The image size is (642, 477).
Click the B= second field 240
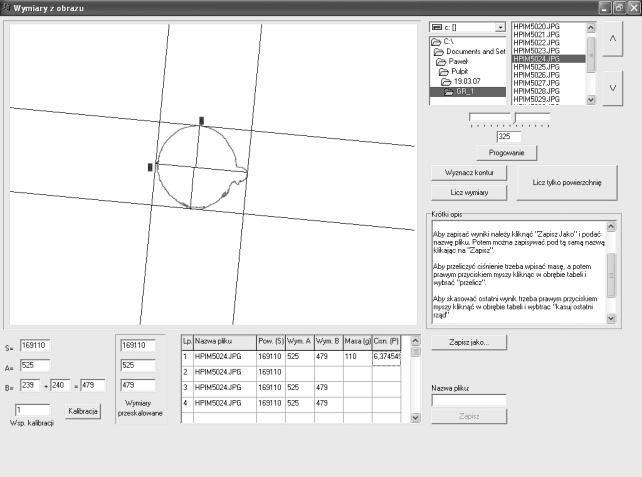(x=60, y=385)
